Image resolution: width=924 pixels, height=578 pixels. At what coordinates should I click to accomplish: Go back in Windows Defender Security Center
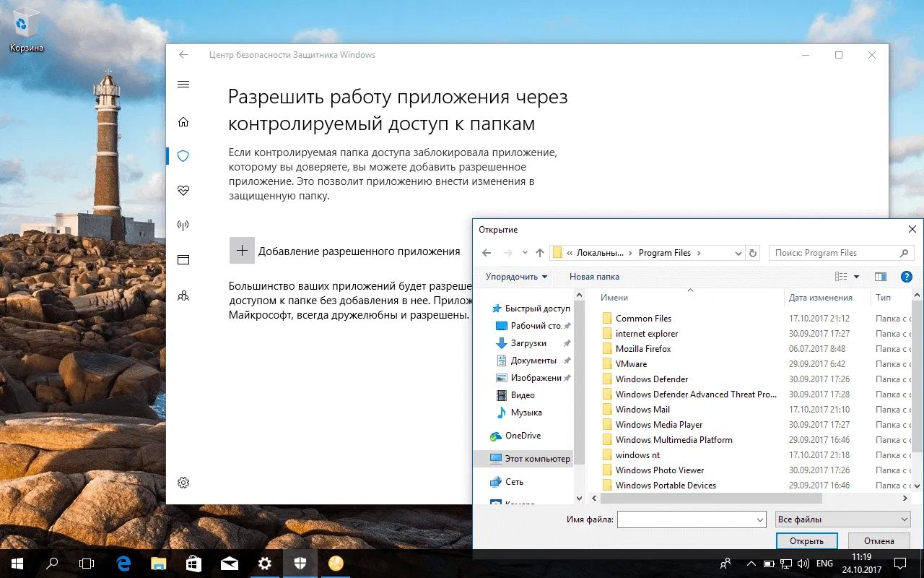tap(183, 55)
